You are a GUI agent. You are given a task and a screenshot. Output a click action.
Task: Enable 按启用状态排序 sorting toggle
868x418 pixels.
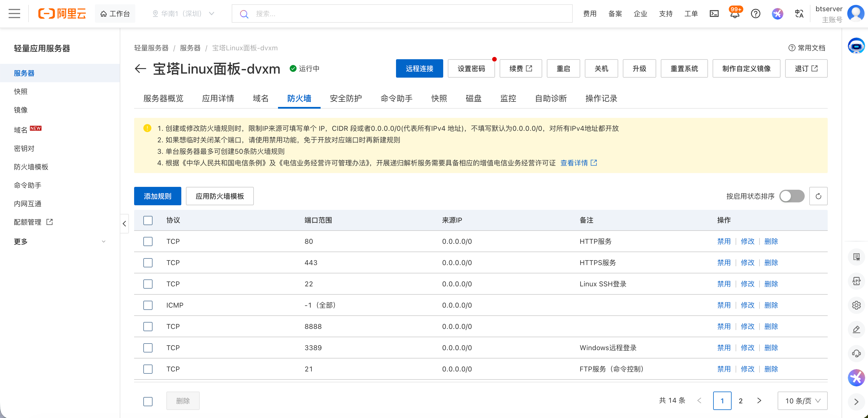click(791, 196)
